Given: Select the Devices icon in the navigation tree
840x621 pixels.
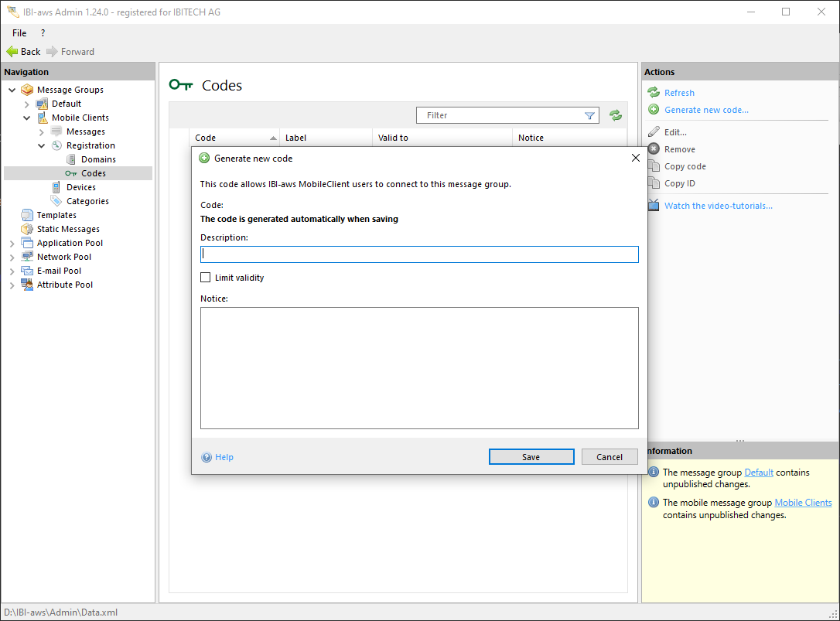Looking at the screenshot, I should tap(56, 187).
